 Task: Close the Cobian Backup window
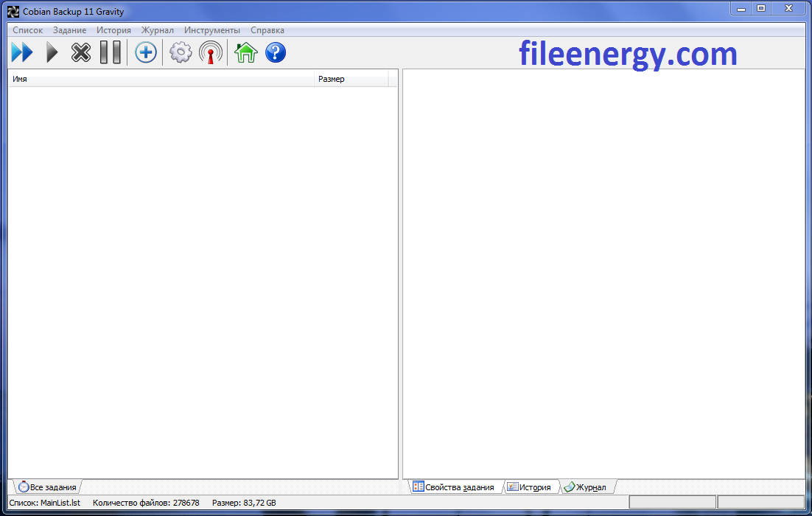coord(789,9)
